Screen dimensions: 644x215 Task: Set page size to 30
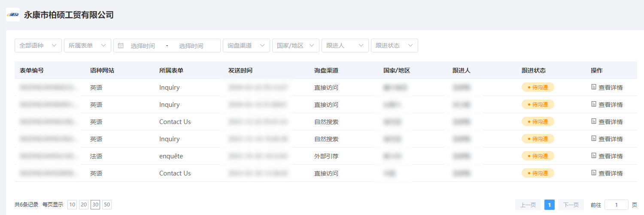click(95, 205)
